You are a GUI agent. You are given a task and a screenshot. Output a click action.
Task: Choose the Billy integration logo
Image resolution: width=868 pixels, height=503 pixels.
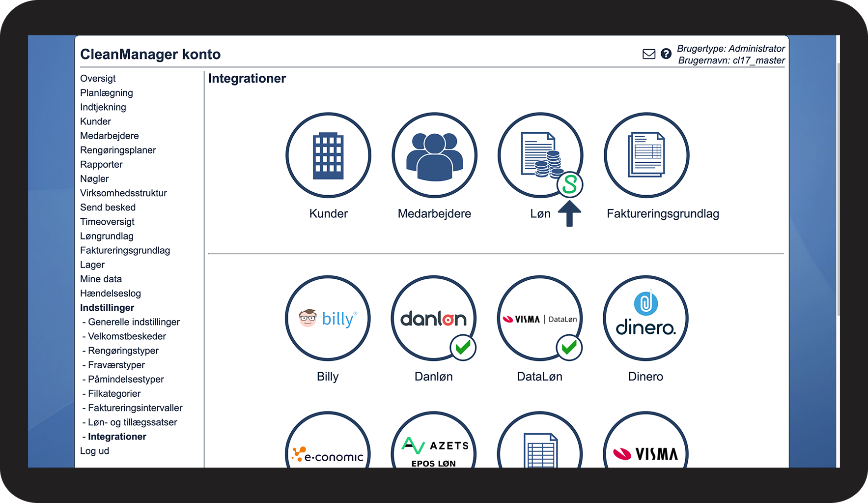coord(328,318)
